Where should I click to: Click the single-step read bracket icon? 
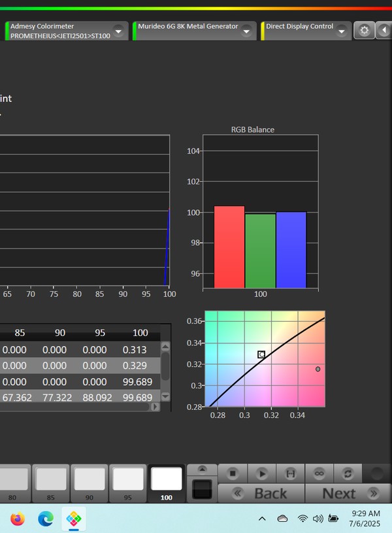pyautogui.click(x=291, y=473)
